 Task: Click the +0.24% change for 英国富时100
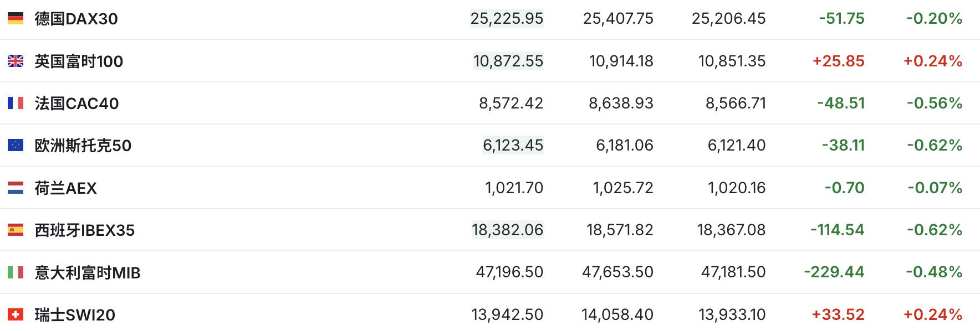(x=933, y=61)
